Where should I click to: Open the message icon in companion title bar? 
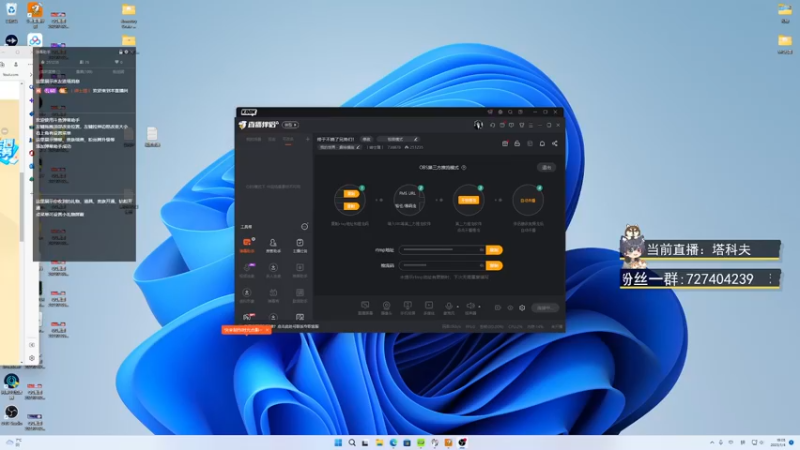click(512, 125)
